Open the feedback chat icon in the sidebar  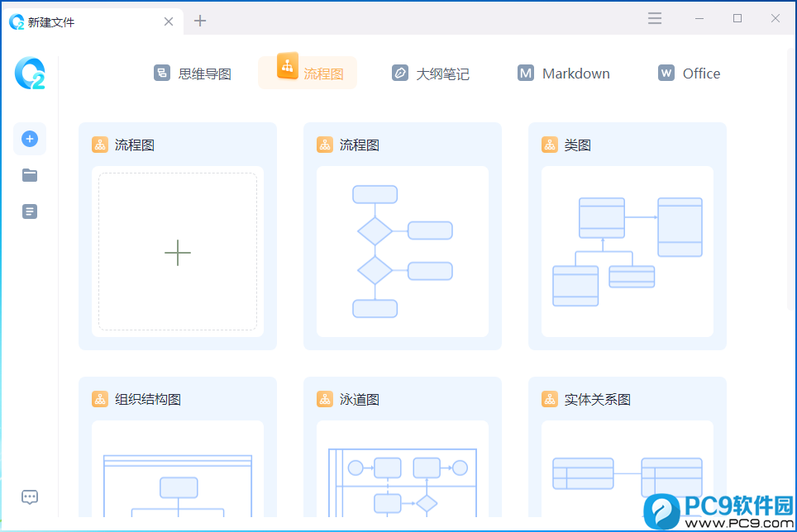pos(30,497)
